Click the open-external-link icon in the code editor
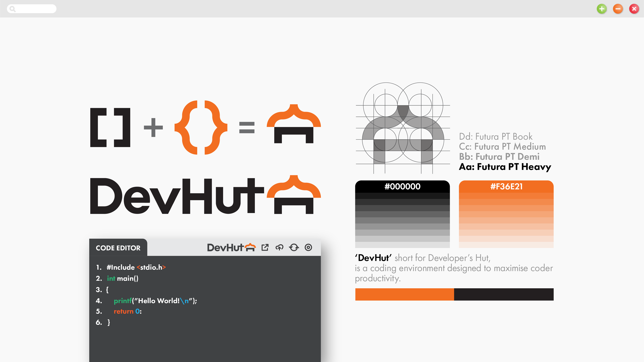This screenshot has height=362, width=644. point(265,247)
